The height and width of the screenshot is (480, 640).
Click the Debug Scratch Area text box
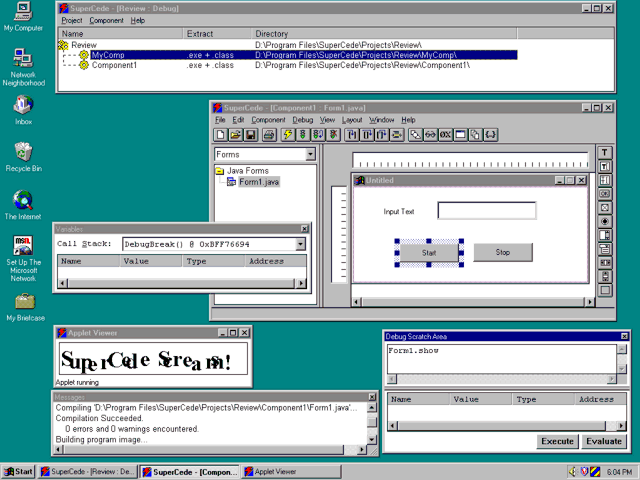502,359
